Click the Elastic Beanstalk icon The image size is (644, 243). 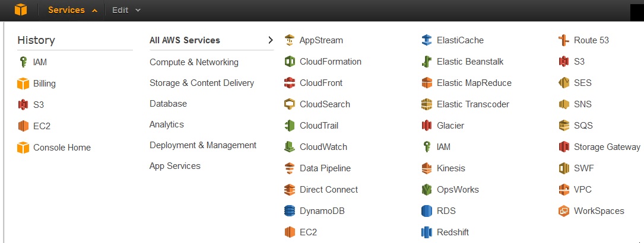(426, 62)
